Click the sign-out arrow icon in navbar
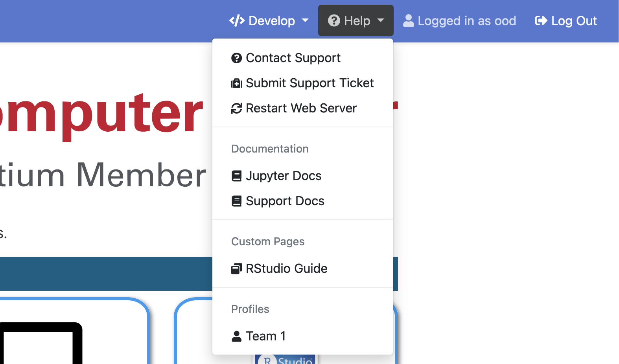Image resolution: width=619 pixels, height=364 pixels. click(541, 21)
